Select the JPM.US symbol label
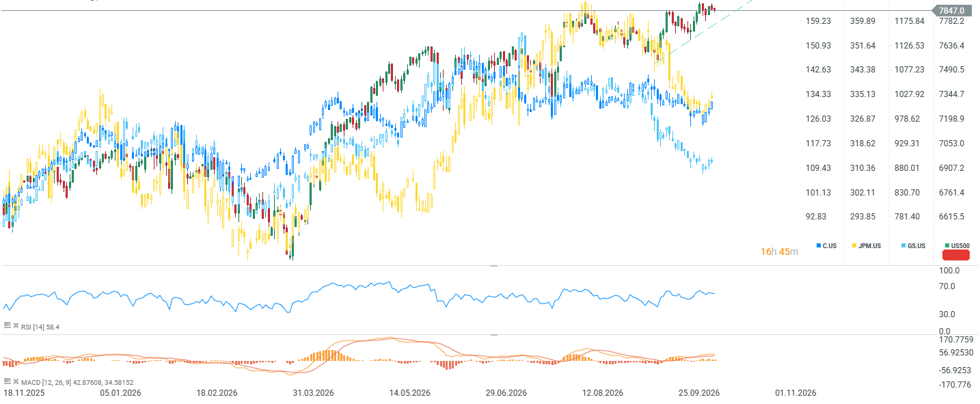 [870, 245]
